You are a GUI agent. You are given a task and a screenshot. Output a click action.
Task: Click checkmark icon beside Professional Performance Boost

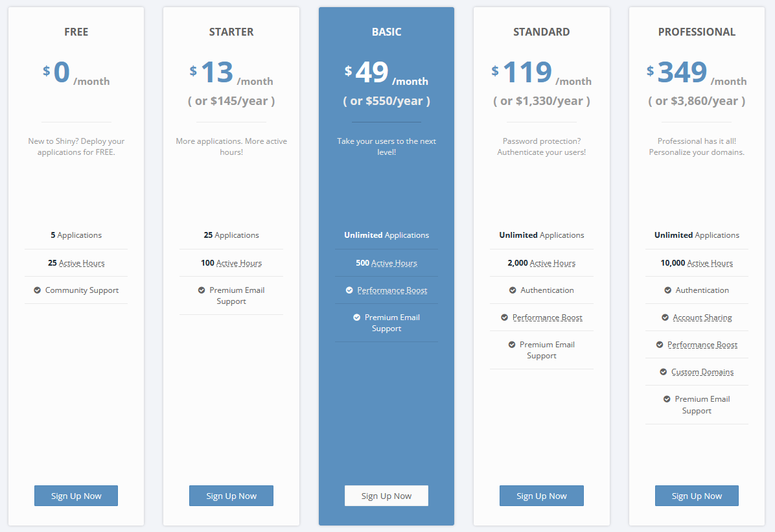660,345
